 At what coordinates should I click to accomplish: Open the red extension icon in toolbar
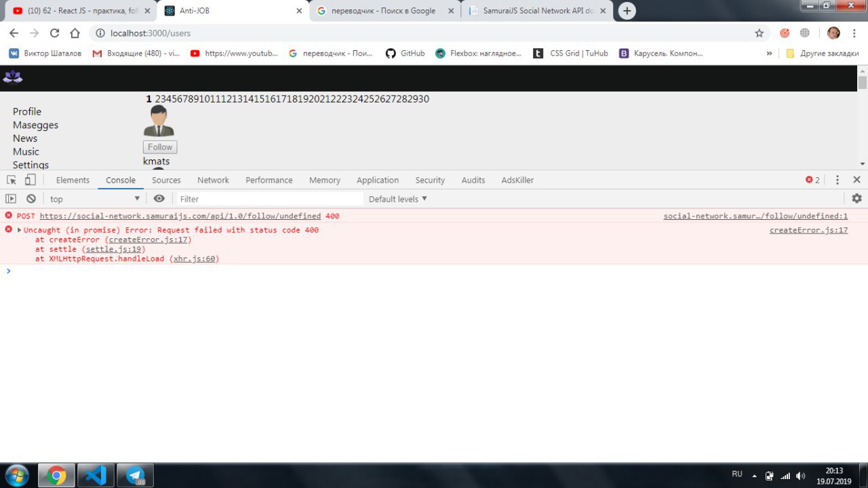pyautogui.click(x=785, y=33)
